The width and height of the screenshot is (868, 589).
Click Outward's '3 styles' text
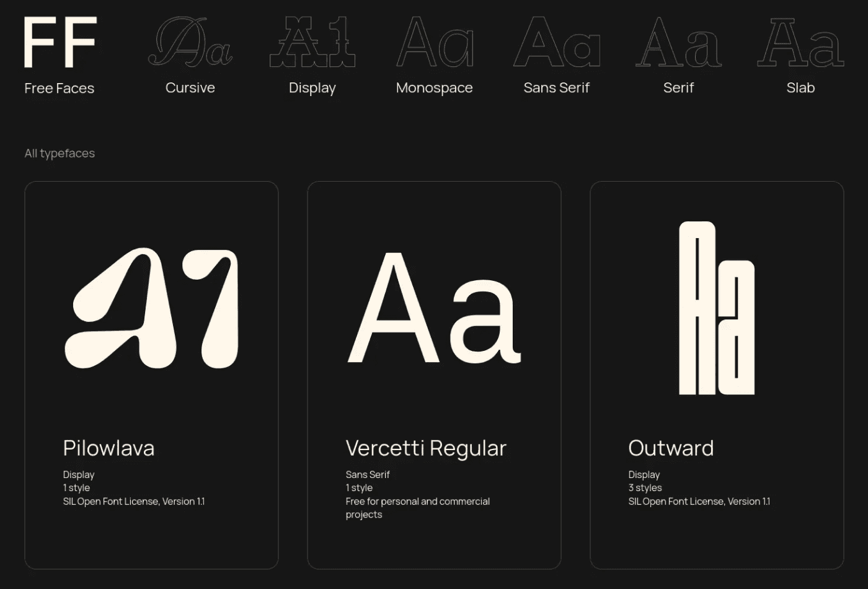pos(645,488)
